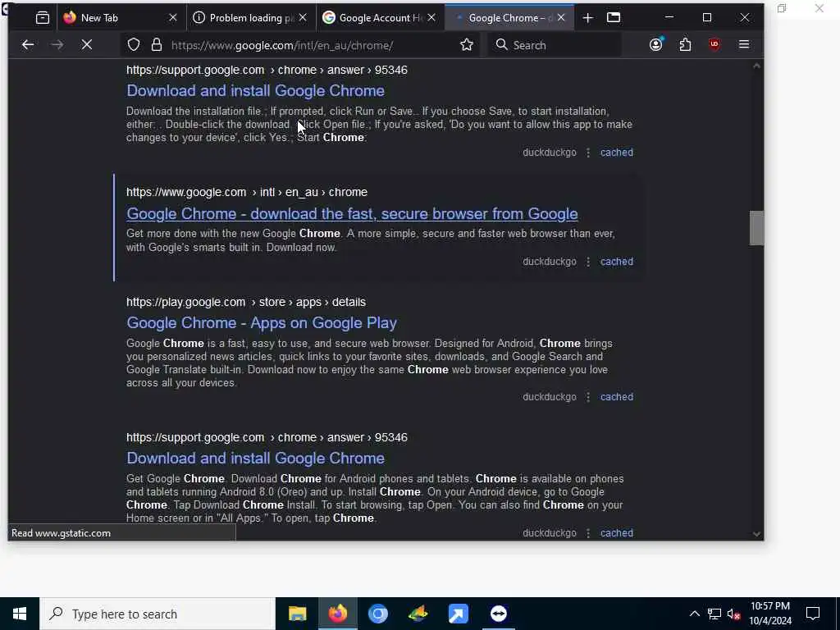Open the clock showing 10:57 PM
The height and width of the screenshot is (630, 840).
click(769, 614)
